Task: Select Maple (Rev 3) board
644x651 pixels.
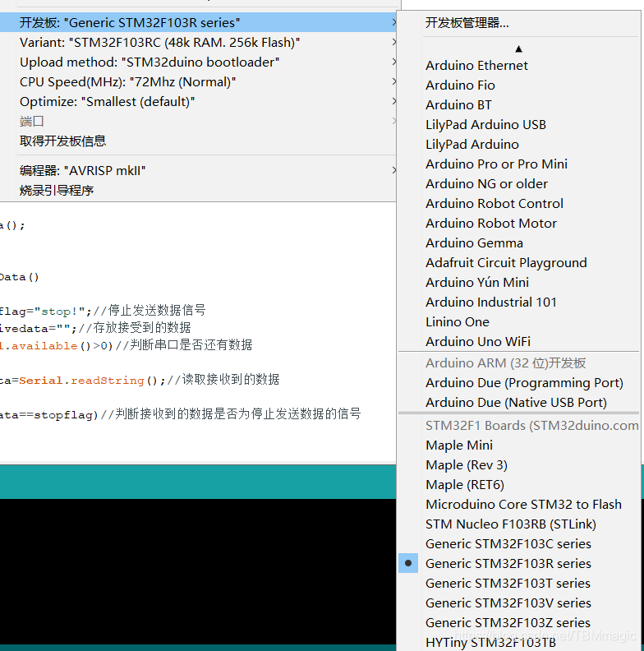Action: point(518,465)
